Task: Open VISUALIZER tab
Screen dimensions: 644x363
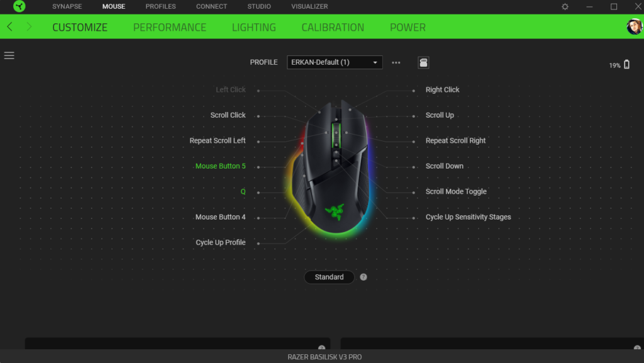Action: pos(309,6)
